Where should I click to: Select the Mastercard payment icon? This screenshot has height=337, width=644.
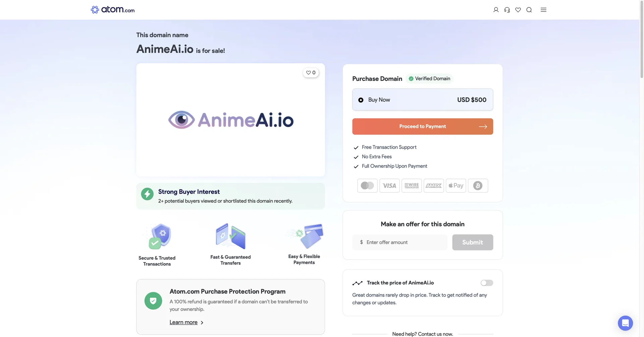coord(367,186)
